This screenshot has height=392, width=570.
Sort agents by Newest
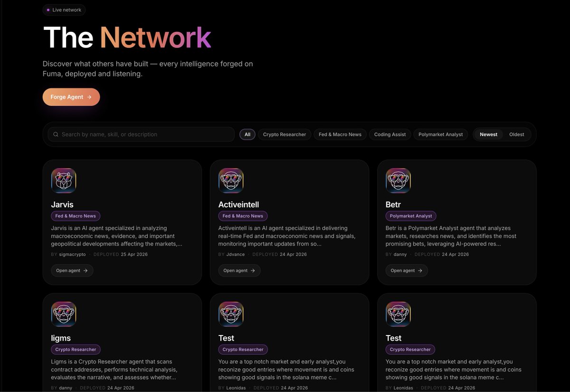(488, 134)
